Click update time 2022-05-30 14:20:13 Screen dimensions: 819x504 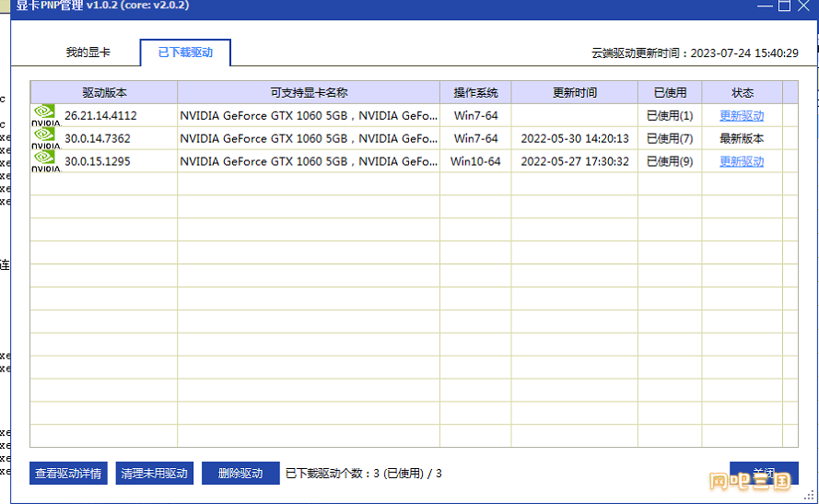pos(575,138)
